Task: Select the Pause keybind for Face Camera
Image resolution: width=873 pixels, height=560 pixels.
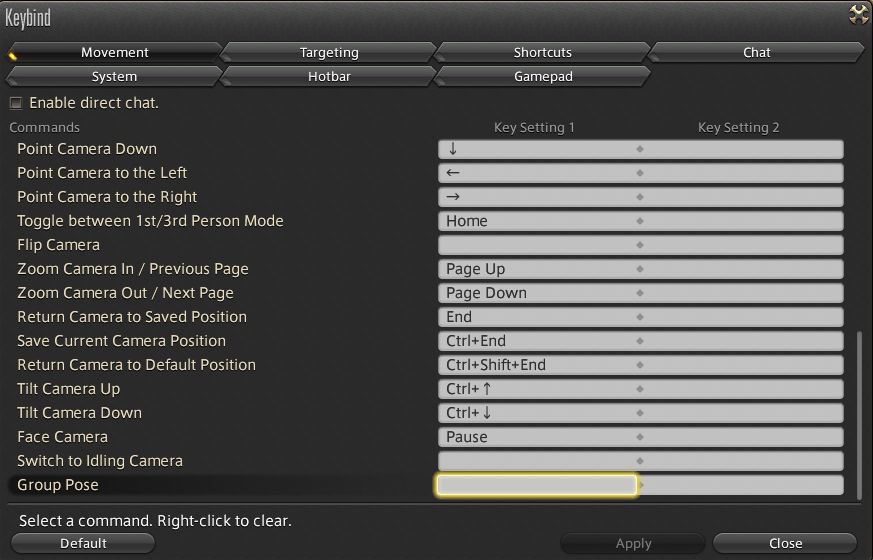Action: tap(538, 437)
